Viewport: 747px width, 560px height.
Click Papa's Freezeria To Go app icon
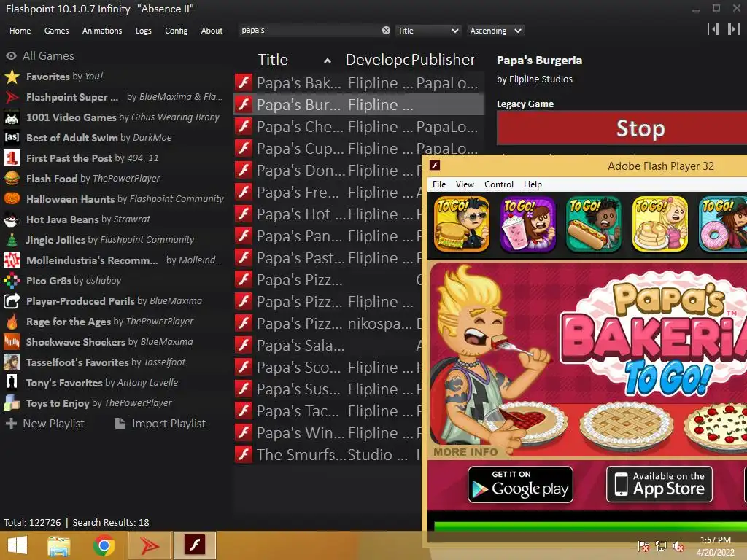[528, 224]
